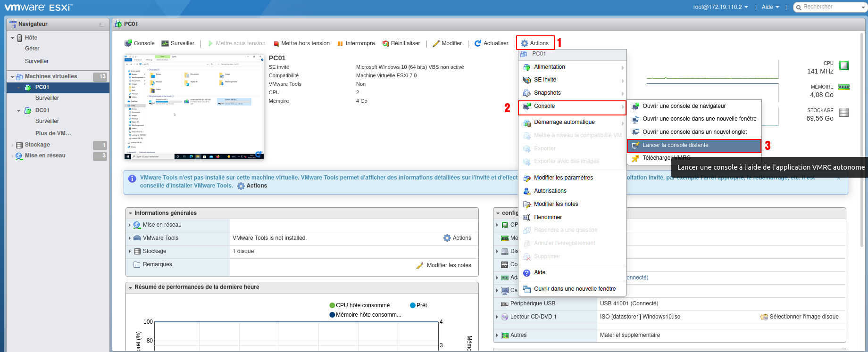Viewport: 868px width, 352px height.
Task: Open the Actions gear menu in toolbar
Action: pos(534,43)
